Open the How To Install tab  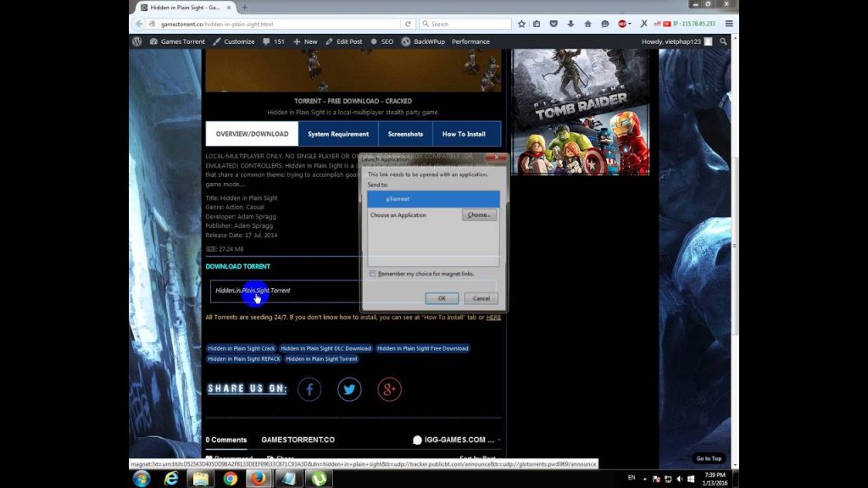pyautogui.click(x=464, y=134)
